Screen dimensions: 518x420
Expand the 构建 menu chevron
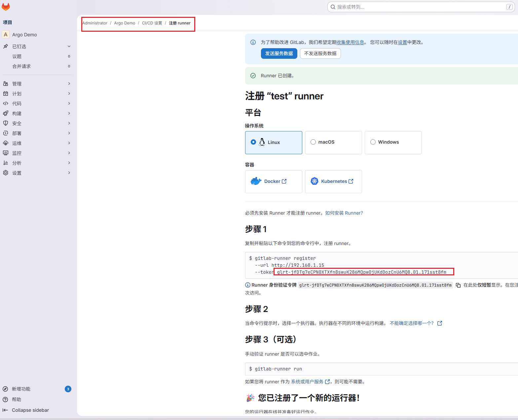[x=69, y=113]
